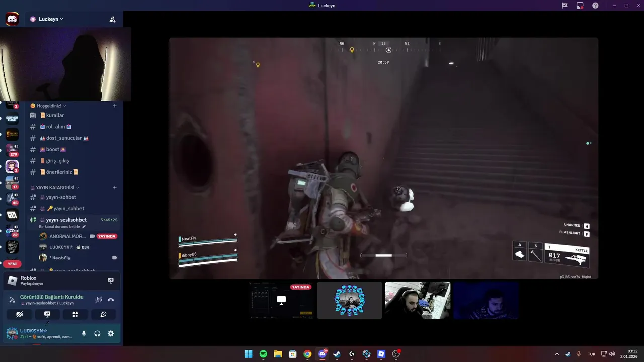Open Discord home direct messages icon
This screenshot has width=644, height=362.
click(x=12, y=19)
